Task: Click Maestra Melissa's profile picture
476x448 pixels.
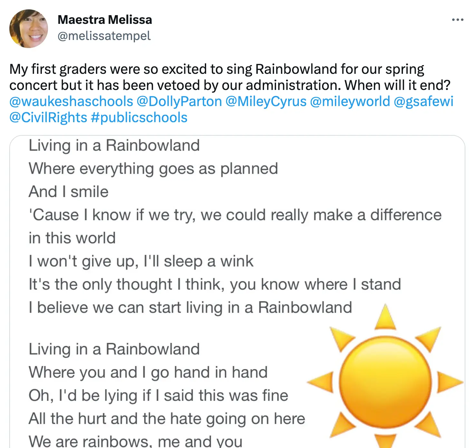Action: (29, 29)
